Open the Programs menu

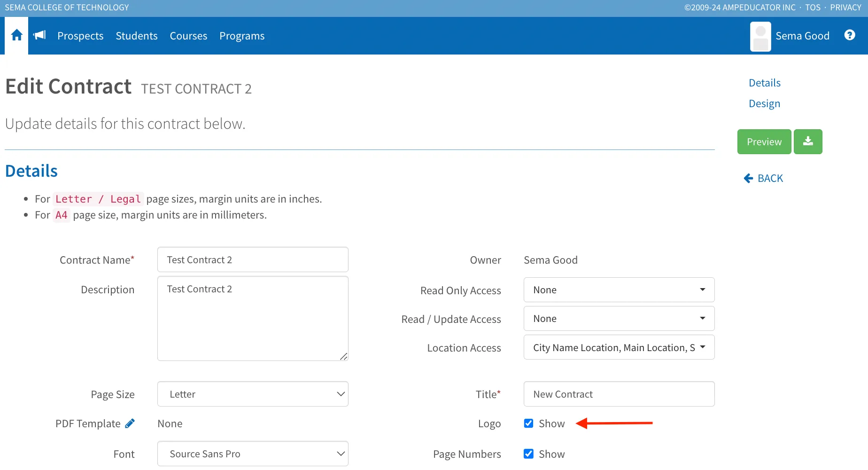(242, 36)
